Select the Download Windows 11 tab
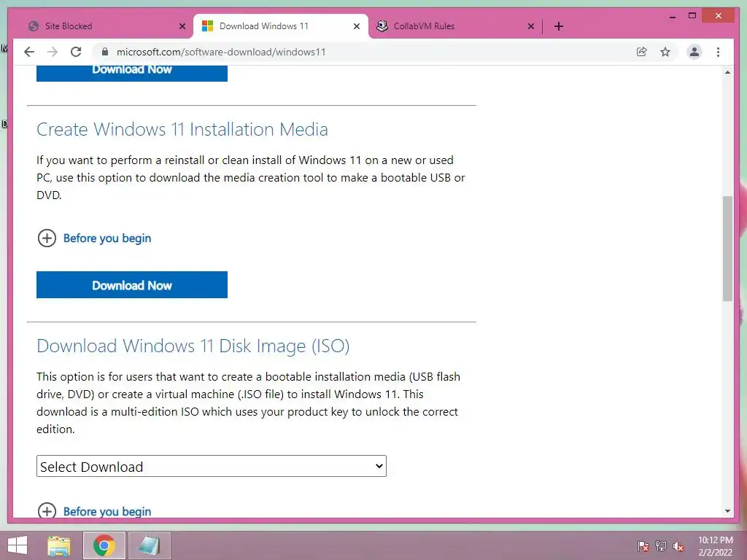The image size is (747, 560). 280,26
